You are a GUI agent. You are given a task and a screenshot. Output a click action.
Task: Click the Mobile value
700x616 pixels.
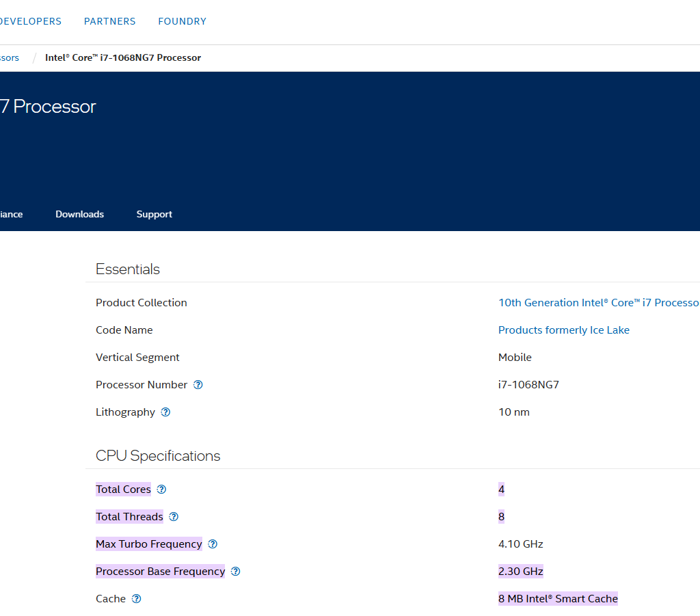point(515,358)
